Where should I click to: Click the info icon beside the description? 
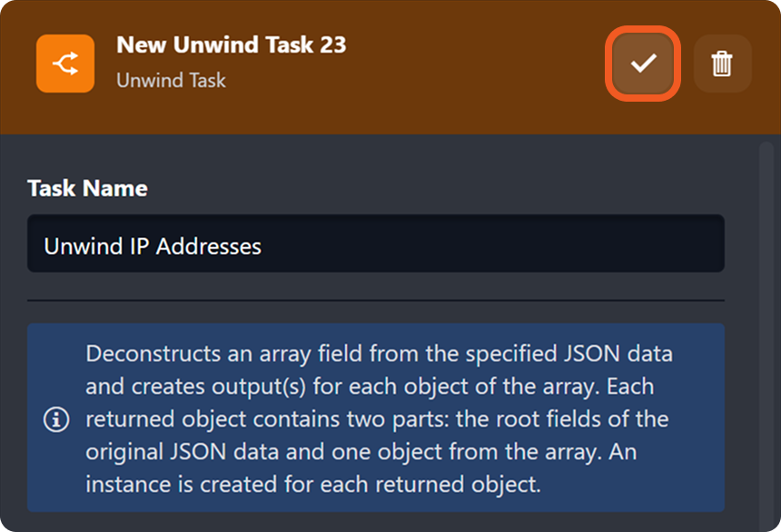(54, 419)
